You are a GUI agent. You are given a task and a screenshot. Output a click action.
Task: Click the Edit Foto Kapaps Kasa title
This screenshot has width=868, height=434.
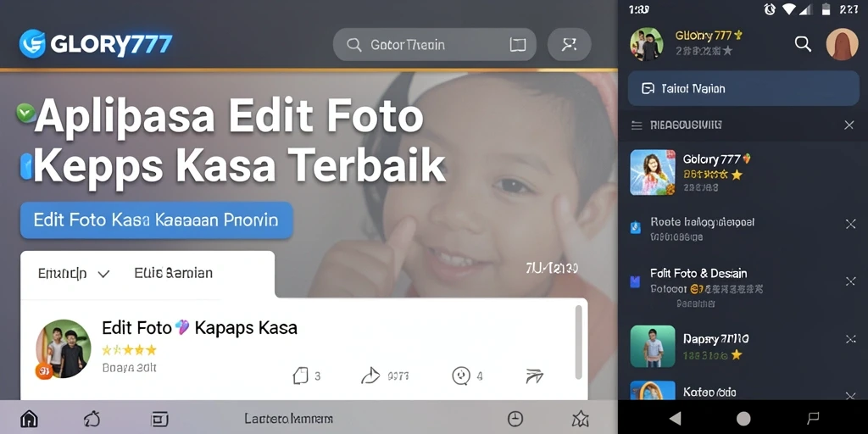click(199, 328)
